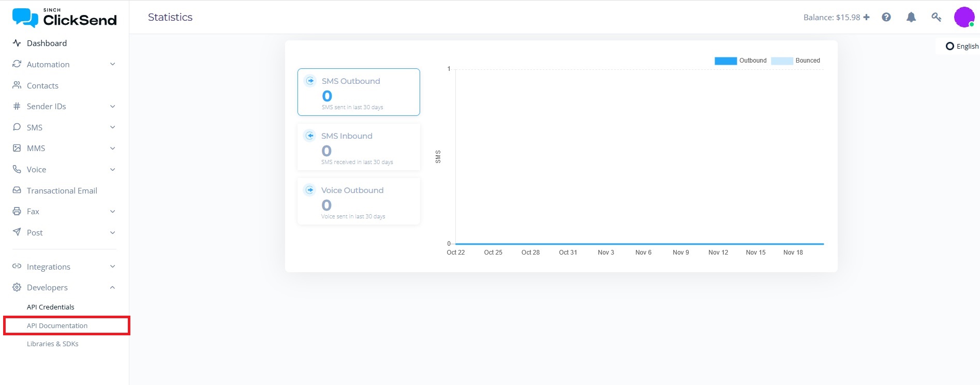Click the Nov 12 axis label
Viewport: 980px width, 385px height.
pos(718,253)
